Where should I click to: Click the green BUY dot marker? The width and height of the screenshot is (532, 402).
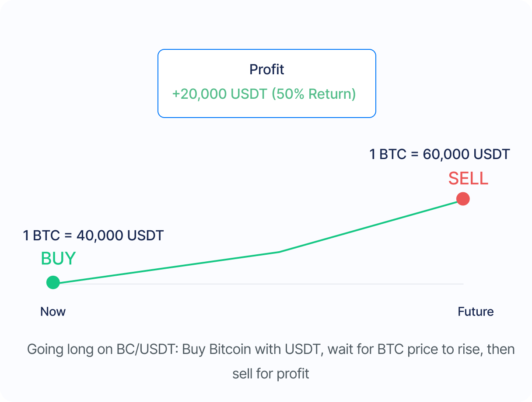point(53,283)
